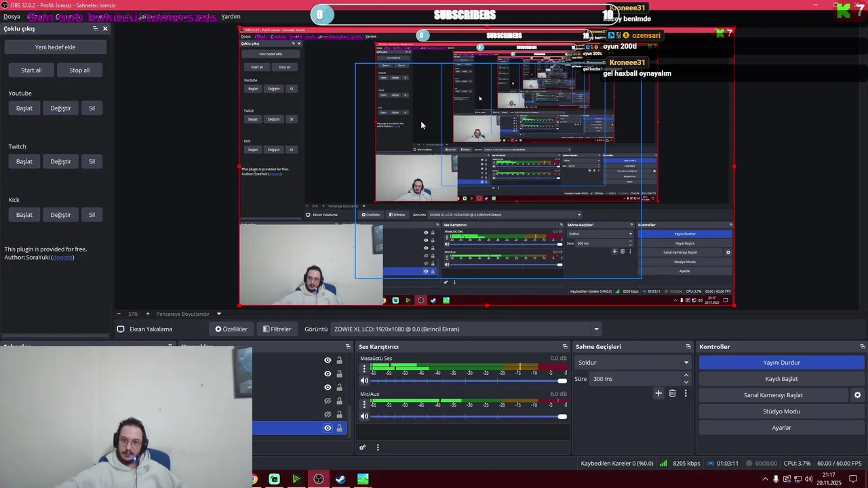Open the audio mixer dock menu dots
Image resolution: width=868 pixels, height=488 pixels.
click(x=378, y=447)
